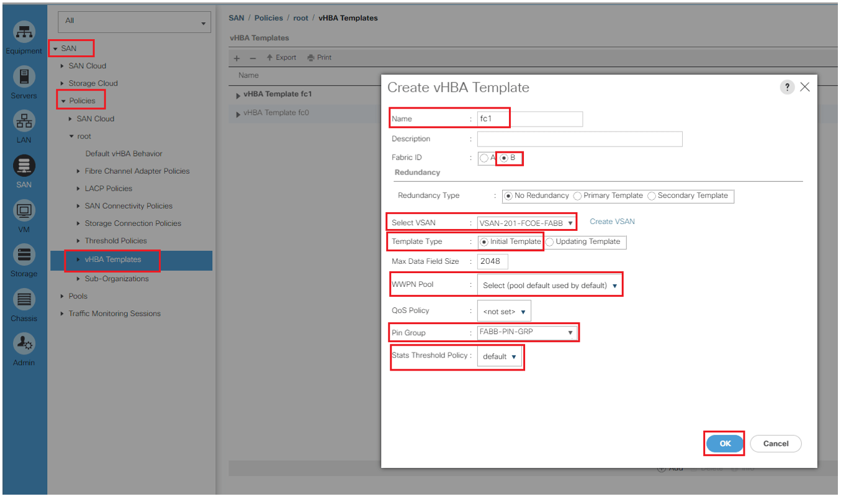The height and width of the screenshot is (504, 841).
Task: Select Fabric ID B radio button
Action: [504, 158]
